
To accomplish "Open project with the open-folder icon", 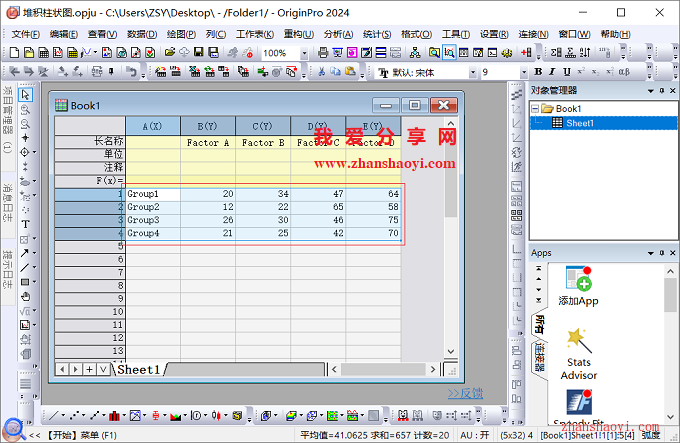I will click(170, 53).
